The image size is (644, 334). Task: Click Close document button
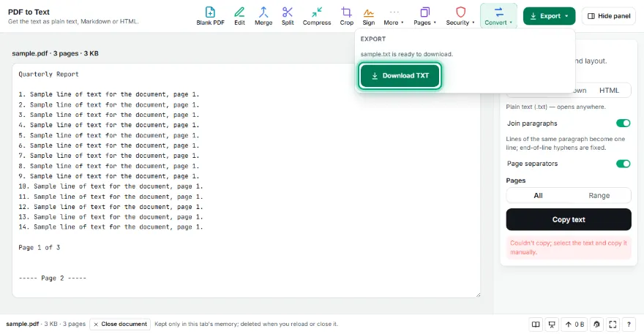click(120, 324)
